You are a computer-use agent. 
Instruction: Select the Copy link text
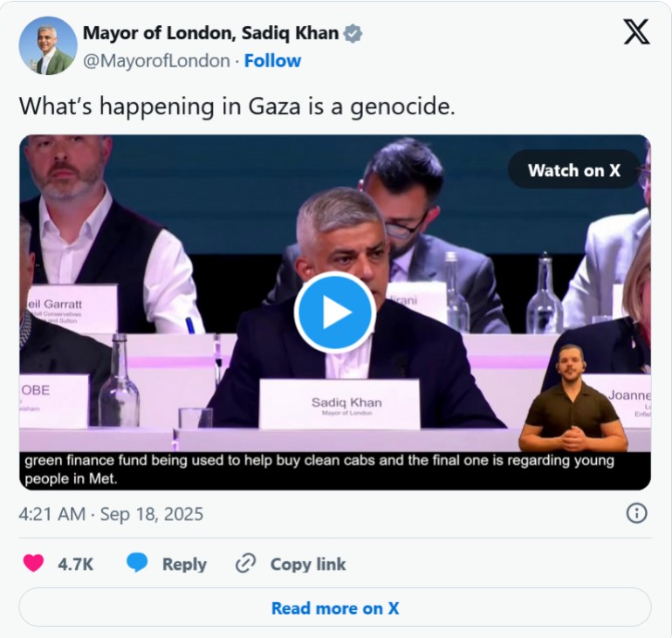[x=307, y=564]
